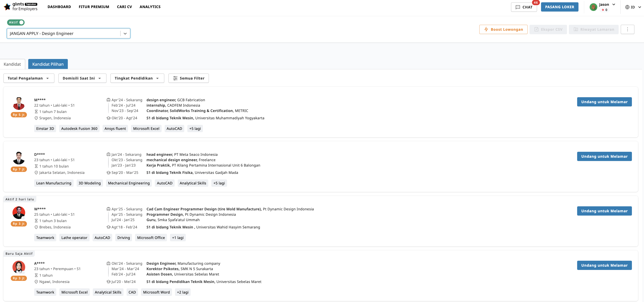Open the three-dot overflow menu

pos(627,29)
